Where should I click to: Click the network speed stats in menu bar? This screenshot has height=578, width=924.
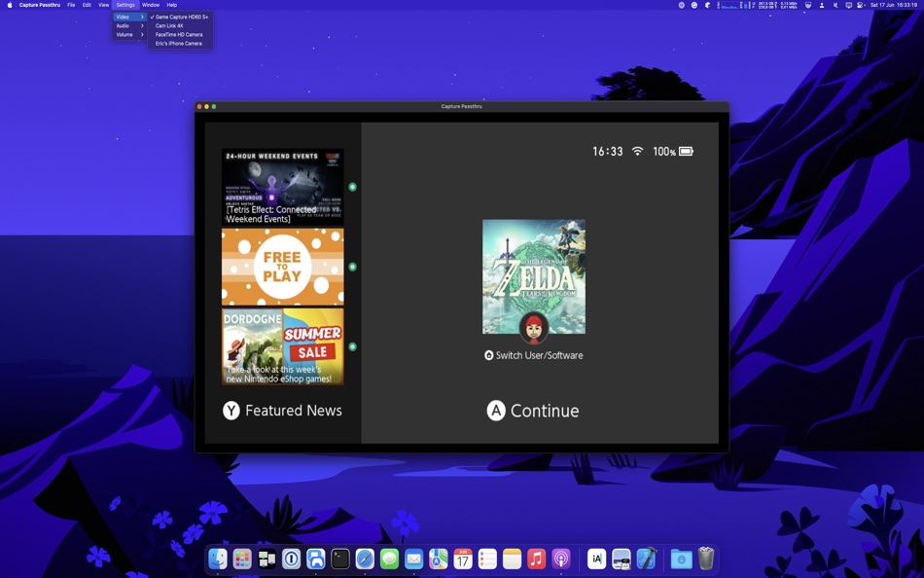[789, 5]
